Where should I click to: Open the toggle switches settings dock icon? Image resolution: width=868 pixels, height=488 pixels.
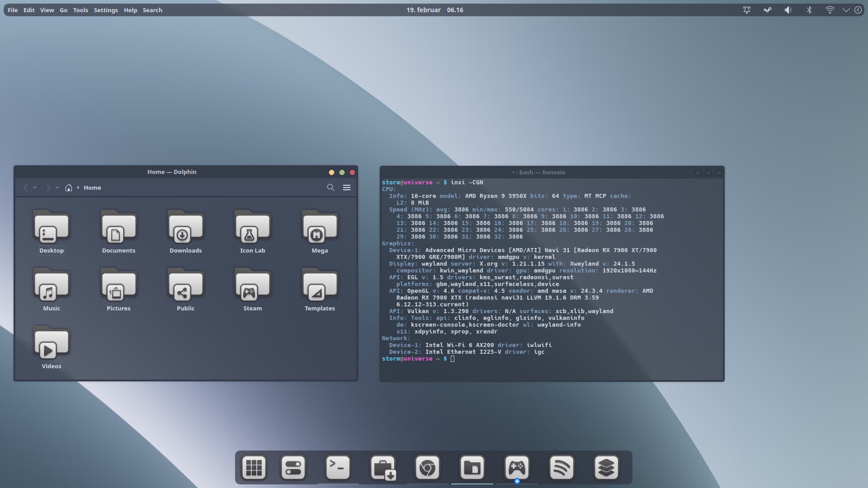(x=293, y=467)
